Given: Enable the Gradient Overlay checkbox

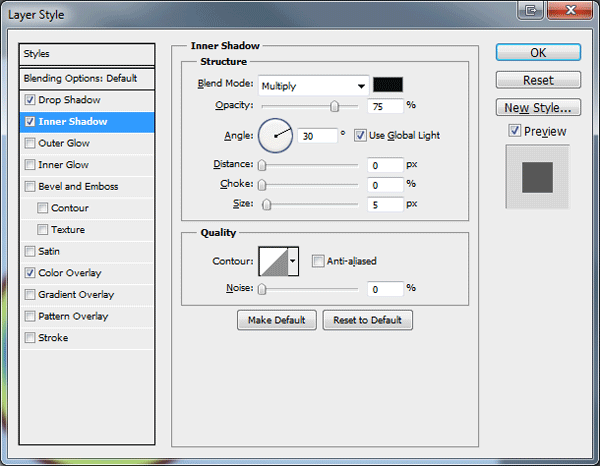Looking at the screenshot, I should [30, 295].
